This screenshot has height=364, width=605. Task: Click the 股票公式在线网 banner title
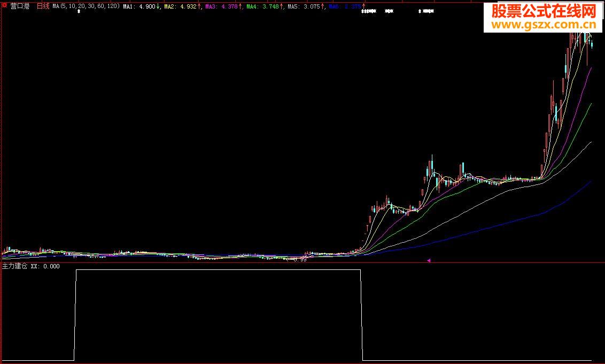coord(544,12)
